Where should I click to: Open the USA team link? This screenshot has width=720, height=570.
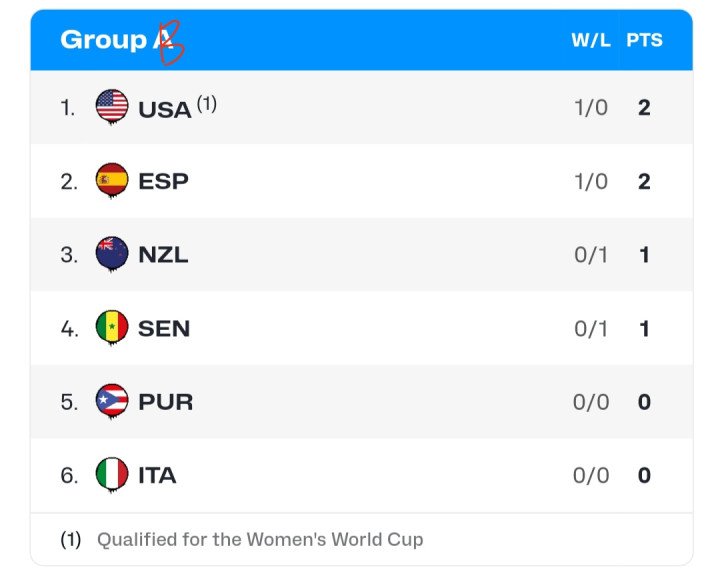(x=165, y=109)
